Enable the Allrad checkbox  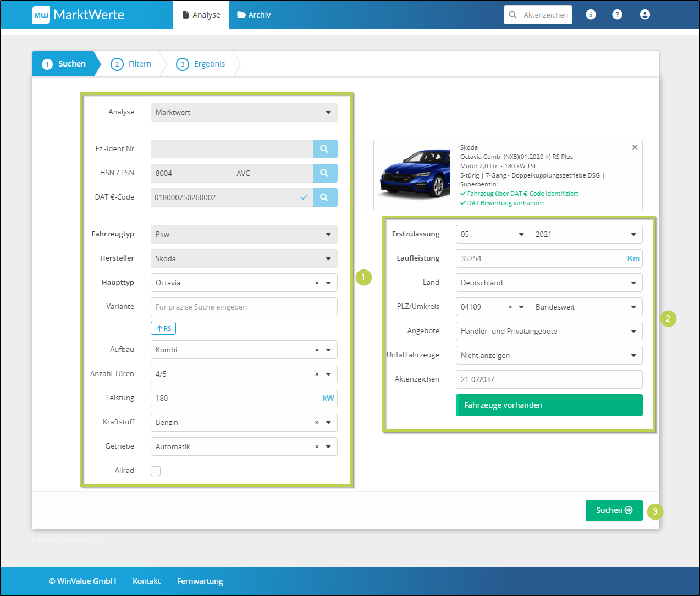tap(156, 471)
